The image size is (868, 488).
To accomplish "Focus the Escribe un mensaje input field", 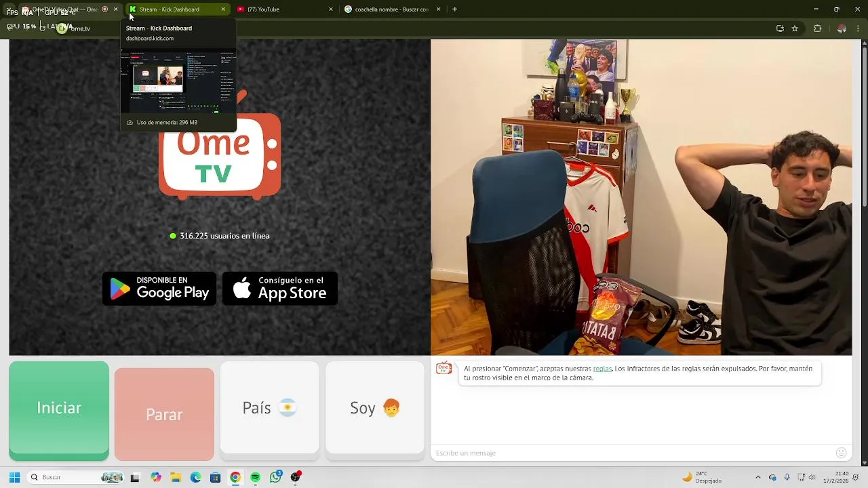I will 631,453.
